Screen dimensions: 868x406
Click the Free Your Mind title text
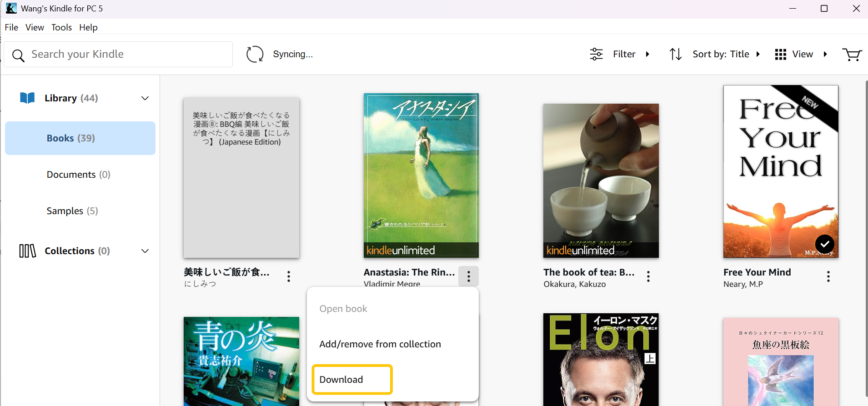pyautogui.click(x=757, y=272)
